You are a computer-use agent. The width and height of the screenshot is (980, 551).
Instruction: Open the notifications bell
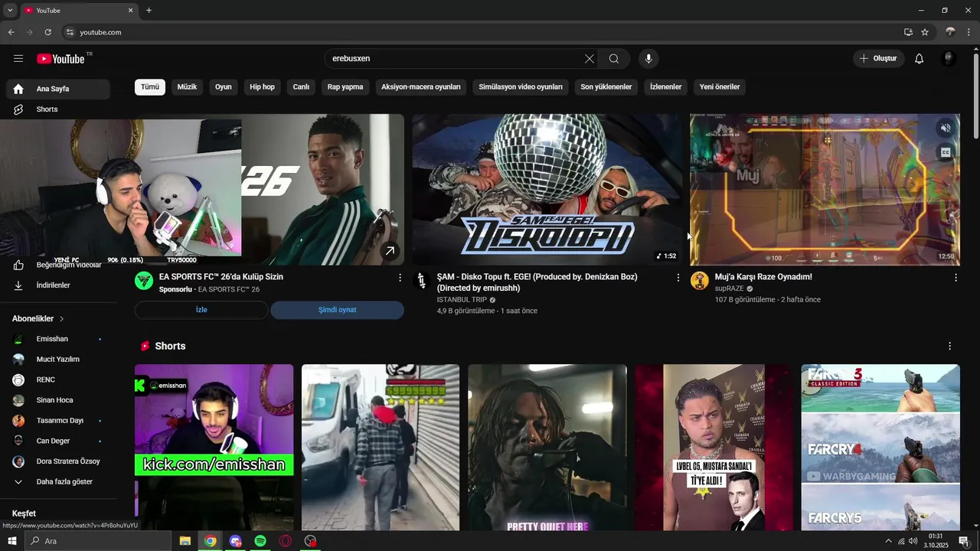point(920,59)
